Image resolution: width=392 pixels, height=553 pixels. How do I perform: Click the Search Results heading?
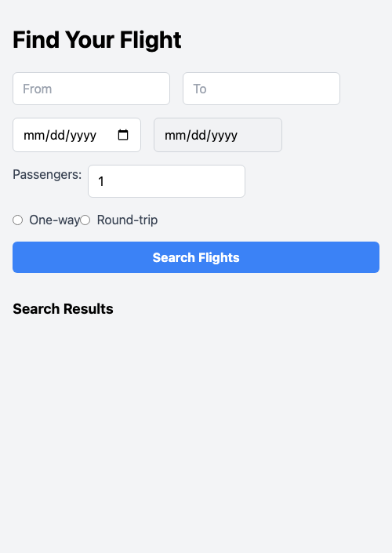pos(63,309)
